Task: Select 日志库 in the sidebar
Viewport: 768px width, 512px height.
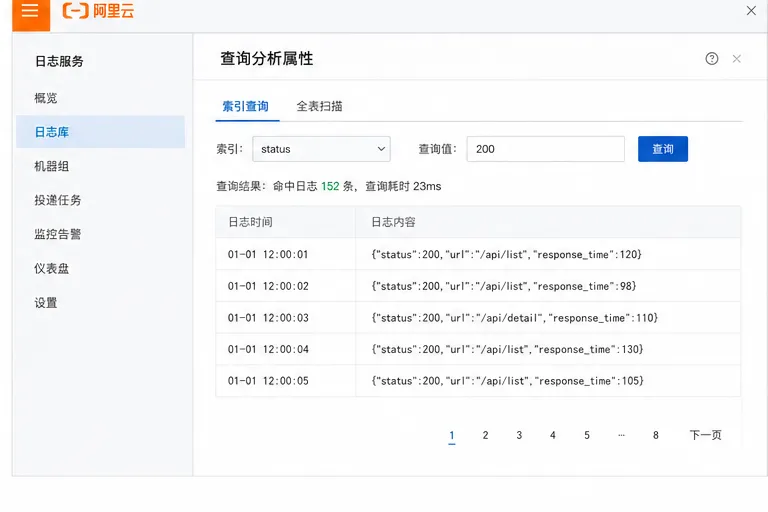Action: (100, 132)
